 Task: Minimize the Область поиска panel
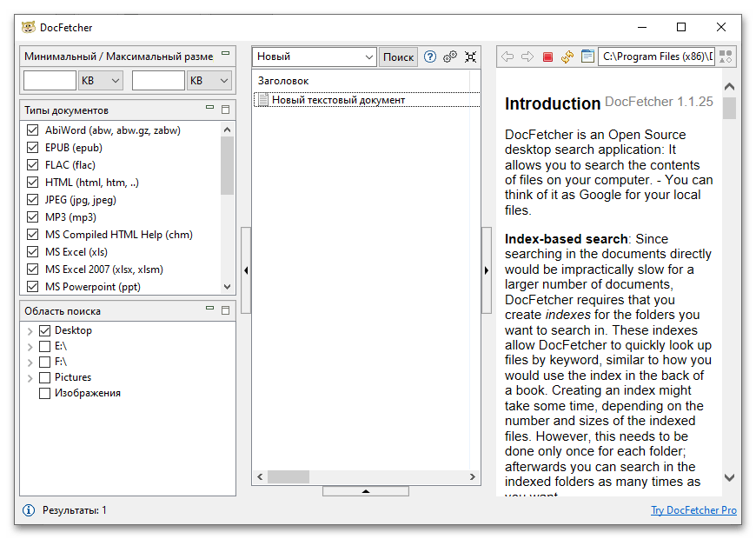pyautogui.click(x=209, y=309)
